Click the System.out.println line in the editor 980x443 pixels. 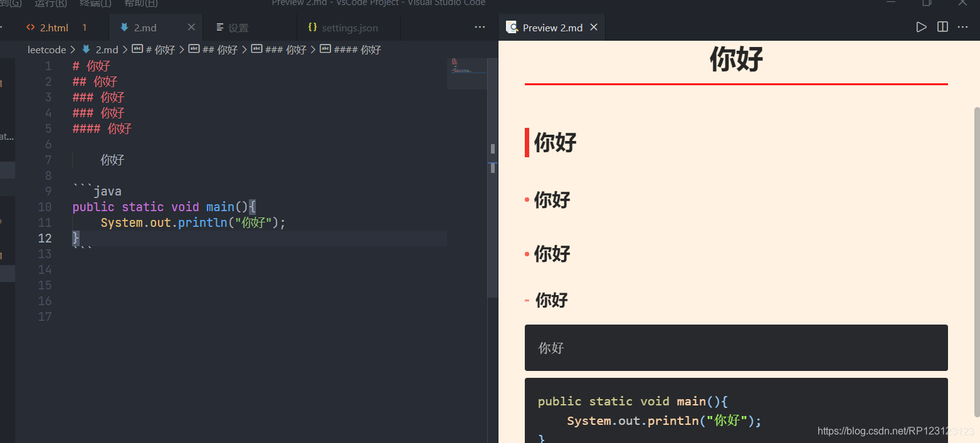(193, 222)
